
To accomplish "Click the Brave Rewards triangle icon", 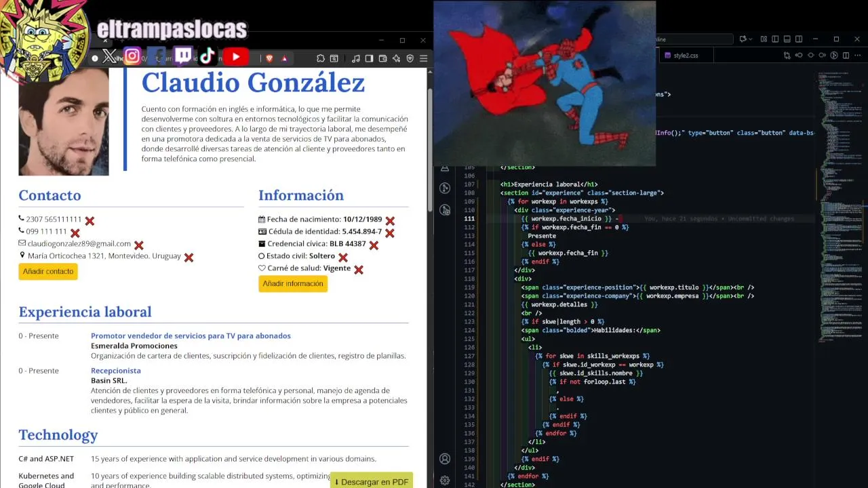I will click(x=284, y=59).
